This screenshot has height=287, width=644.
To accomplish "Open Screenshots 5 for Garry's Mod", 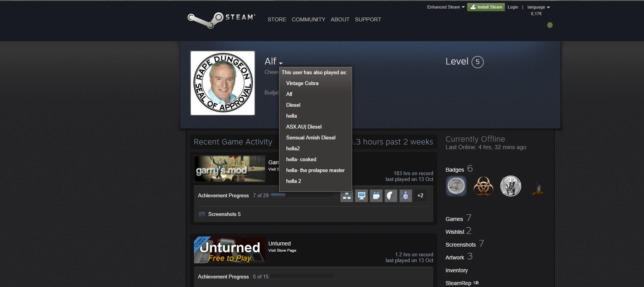I will click(224, 214).
